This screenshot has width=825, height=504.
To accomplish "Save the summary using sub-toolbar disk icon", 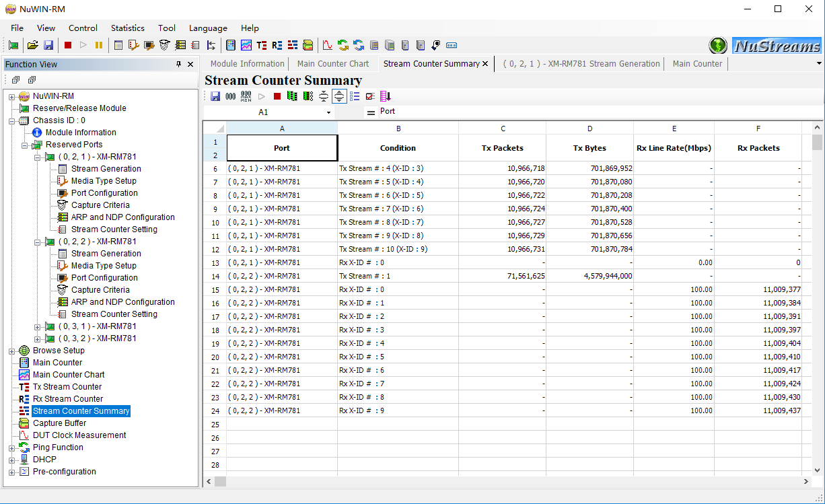I will [x=215, y=96].
